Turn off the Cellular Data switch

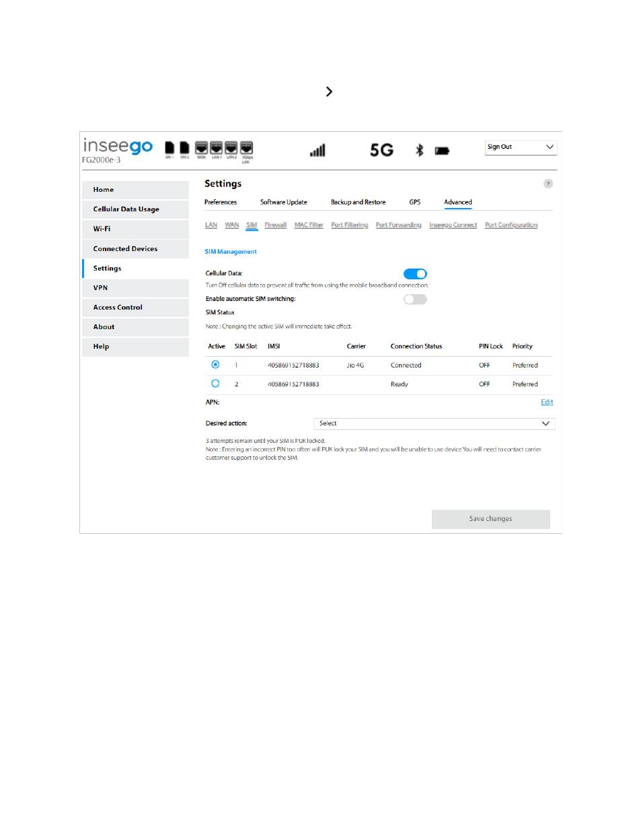pyautogui.click(x=415, y=274)
